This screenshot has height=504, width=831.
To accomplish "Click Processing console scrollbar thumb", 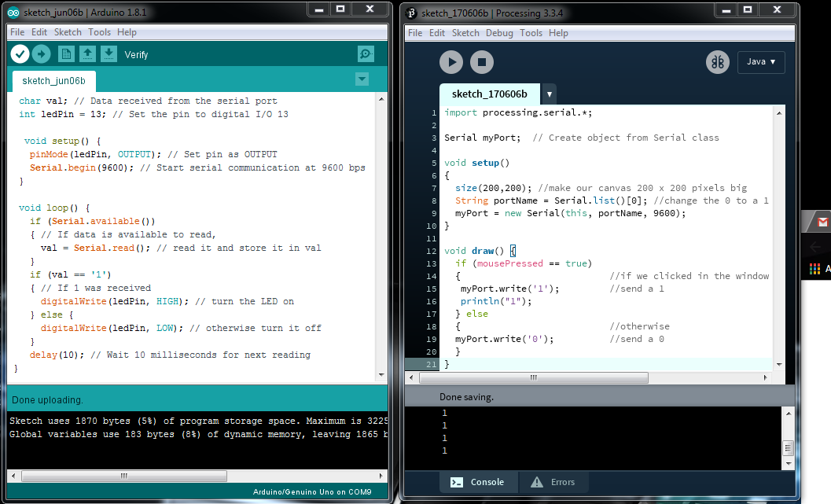I will coord(788,448).
